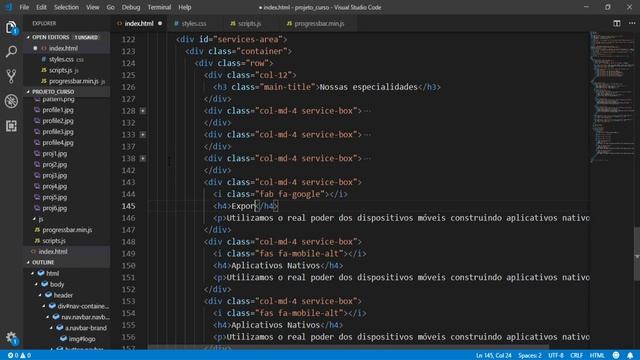Screen dimensions: 640x360
Task: Open the Explorer view in activity bar
Action: pos(11,28)
